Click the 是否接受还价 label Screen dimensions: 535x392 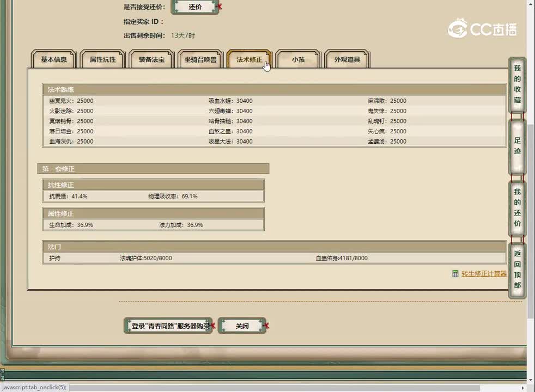point(144,7)
